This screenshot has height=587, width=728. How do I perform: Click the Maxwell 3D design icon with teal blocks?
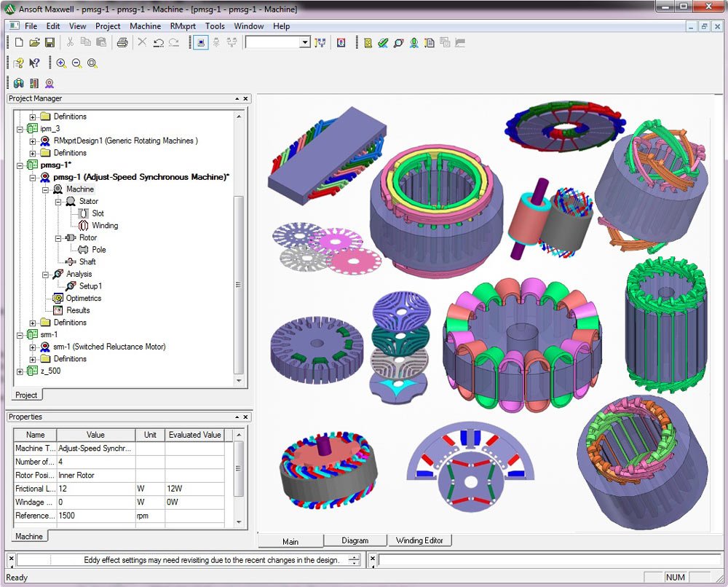(19, 83)
